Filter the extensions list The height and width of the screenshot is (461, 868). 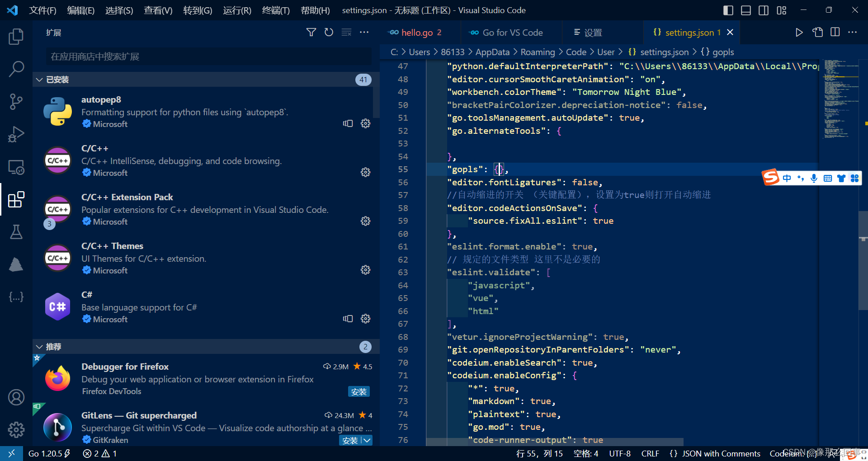311,32
